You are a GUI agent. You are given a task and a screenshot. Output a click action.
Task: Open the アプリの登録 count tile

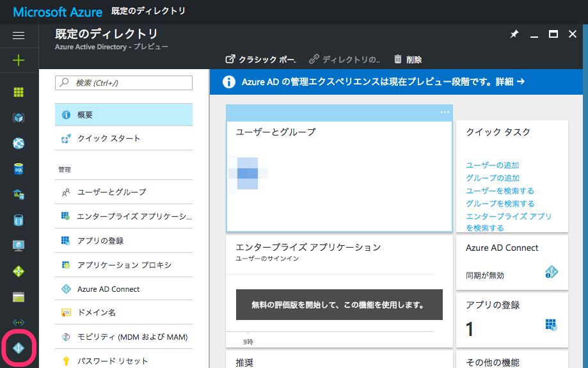click(512, 321)
